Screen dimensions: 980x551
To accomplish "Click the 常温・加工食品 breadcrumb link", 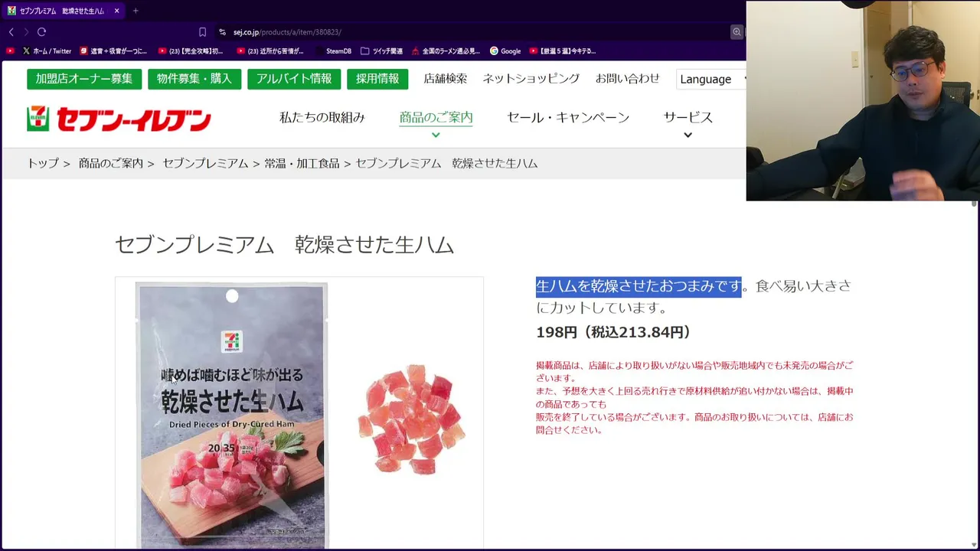I will (x=302, y=164).
